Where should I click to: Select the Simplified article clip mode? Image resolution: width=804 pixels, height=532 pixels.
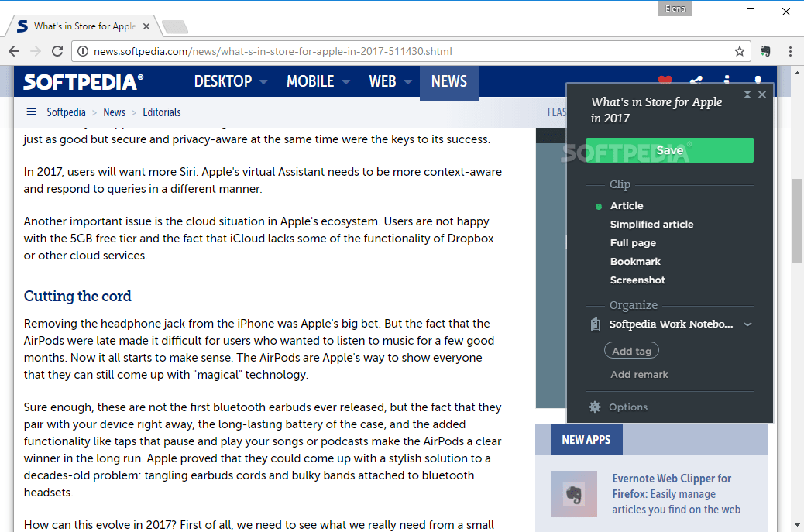(651, 224)
